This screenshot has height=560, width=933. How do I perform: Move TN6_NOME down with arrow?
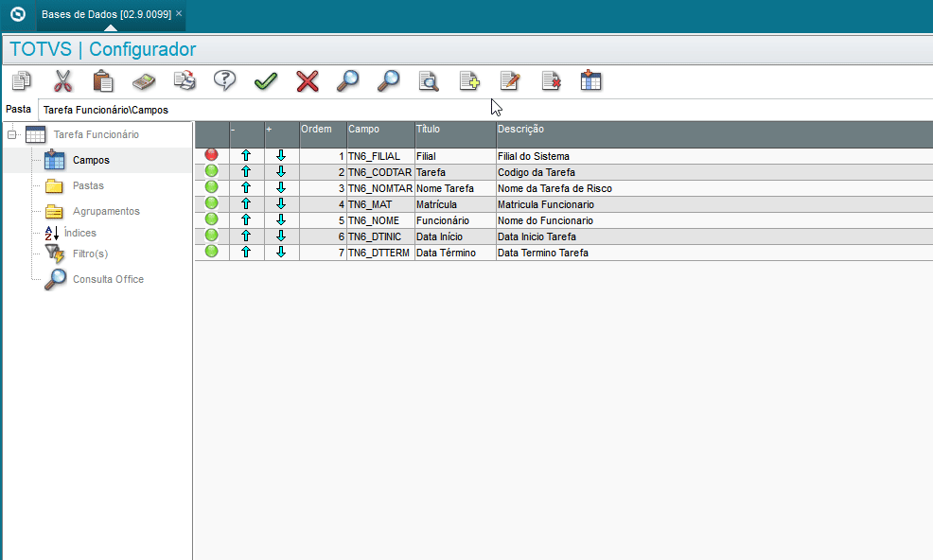pyautogui.click(x=281, y=219)
